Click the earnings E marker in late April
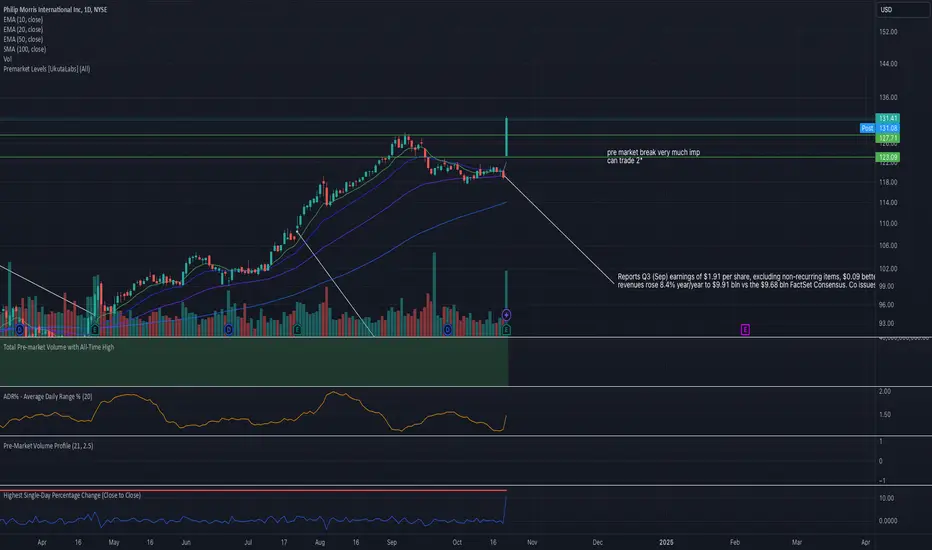The width and height of the screenshot is (932, 550). coord(95,329)
